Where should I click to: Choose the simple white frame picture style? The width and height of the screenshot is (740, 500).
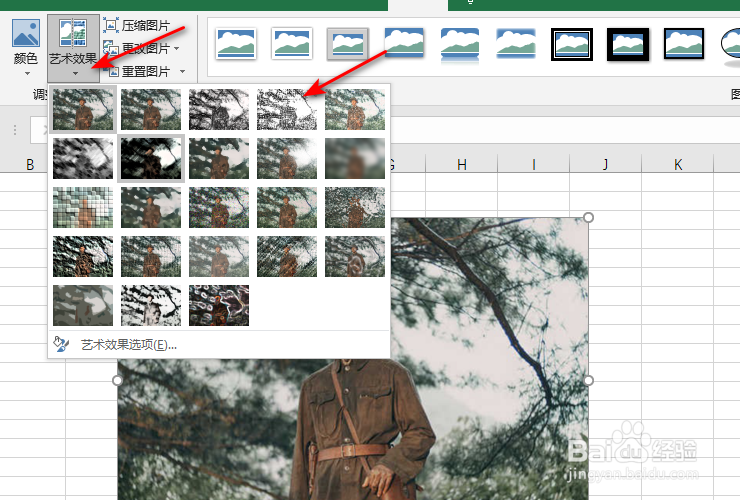(x=236, y=44)
